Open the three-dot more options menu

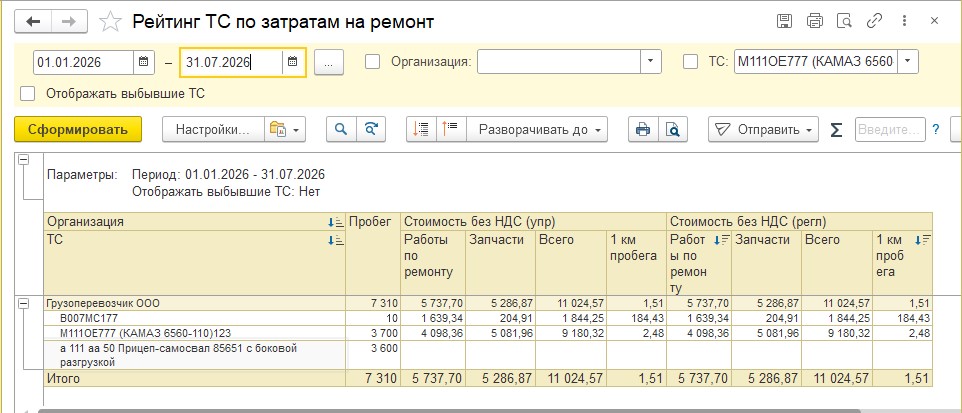[904, 21]
